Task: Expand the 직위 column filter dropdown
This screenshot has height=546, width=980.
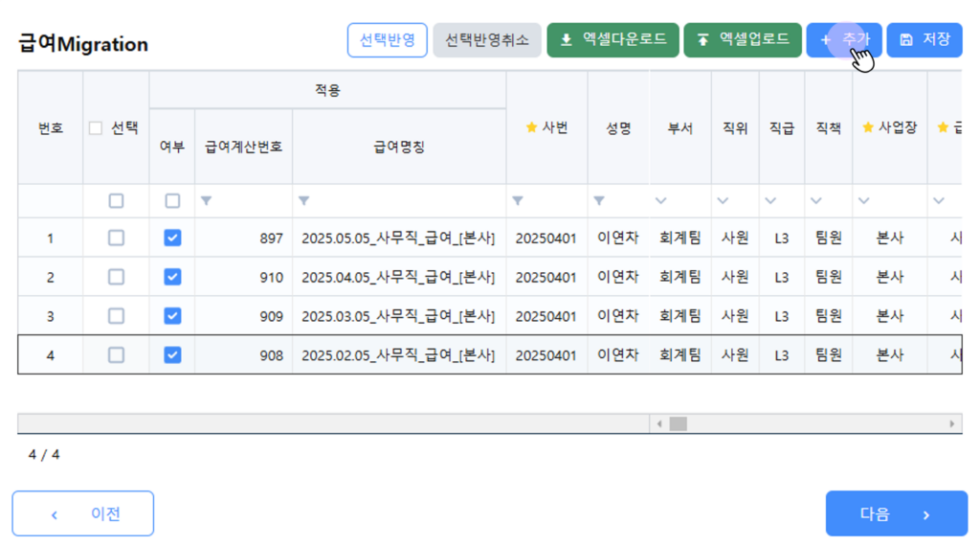Action: 723,201
